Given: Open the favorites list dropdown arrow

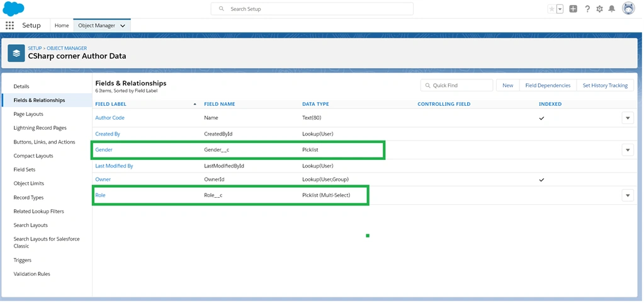Looking at the screenshot, I should click(560, 9).
